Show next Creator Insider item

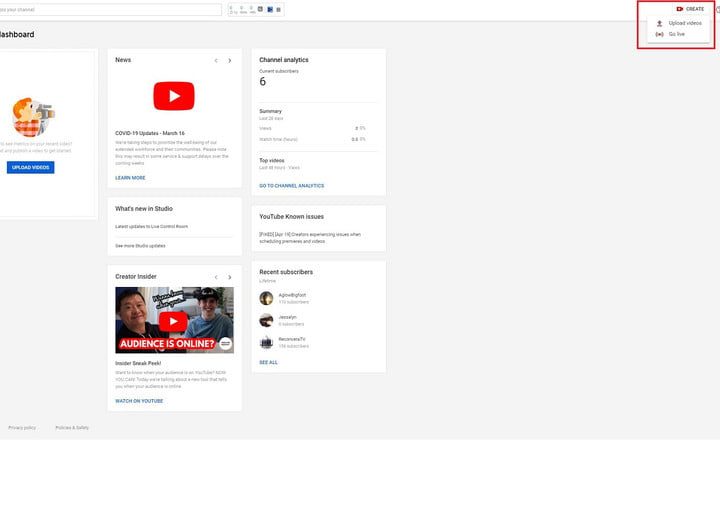tap(230, 277)
